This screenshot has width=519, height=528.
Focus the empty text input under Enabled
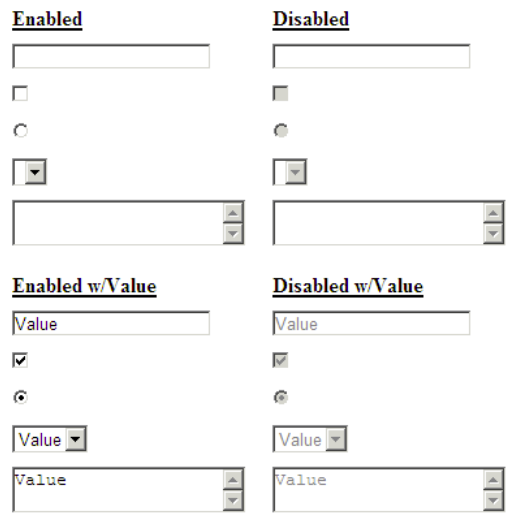point(111,56)
